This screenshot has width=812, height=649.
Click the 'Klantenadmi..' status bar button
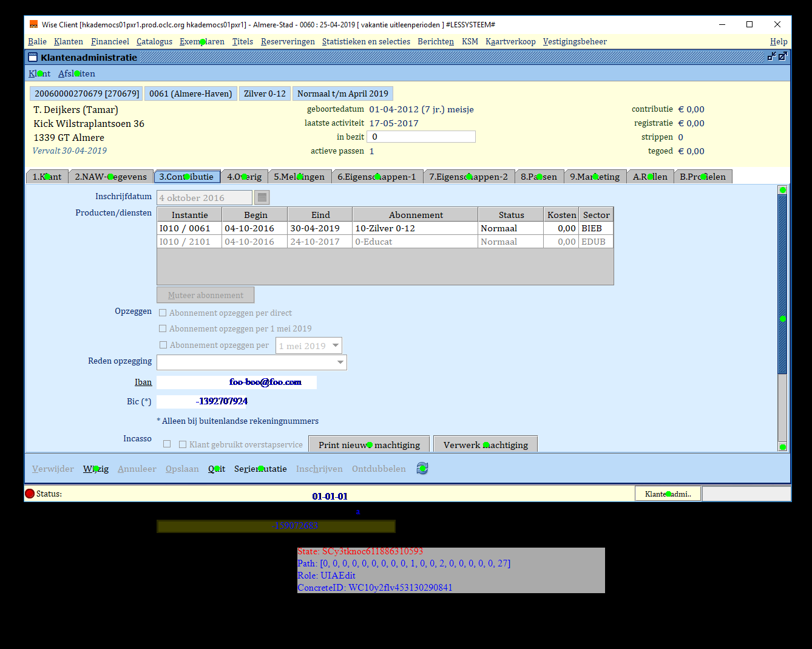pyautogui.click(x=668, y=494)
